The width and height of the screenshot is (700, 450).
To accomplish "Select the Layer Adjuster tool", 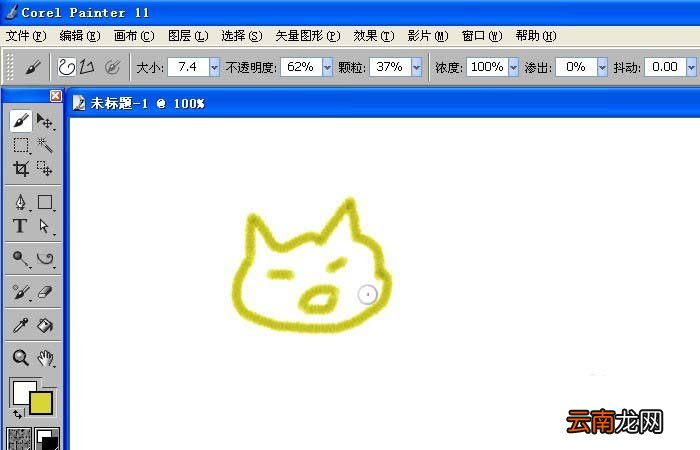I will point(45,121).
